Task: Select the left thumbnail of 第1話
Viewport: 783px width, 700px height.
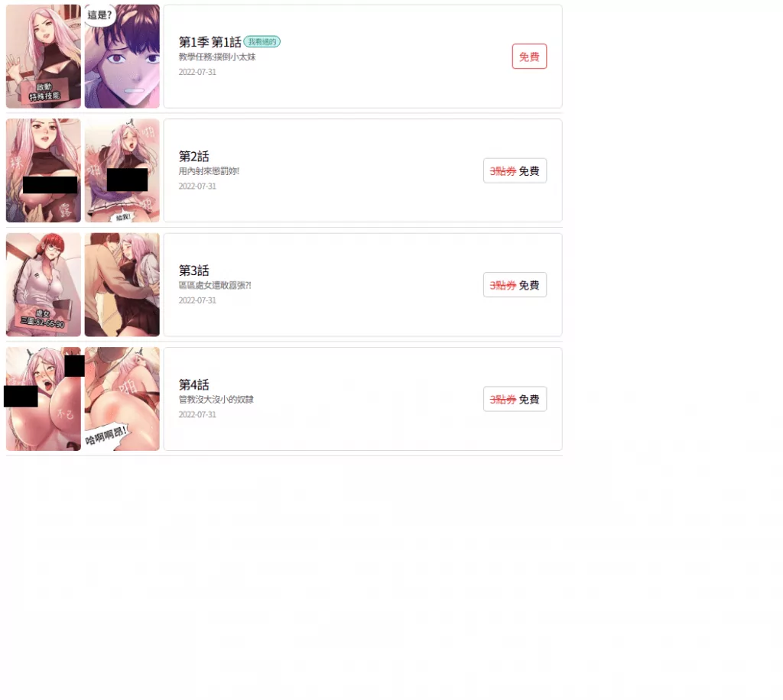Action: pos(44,57)
